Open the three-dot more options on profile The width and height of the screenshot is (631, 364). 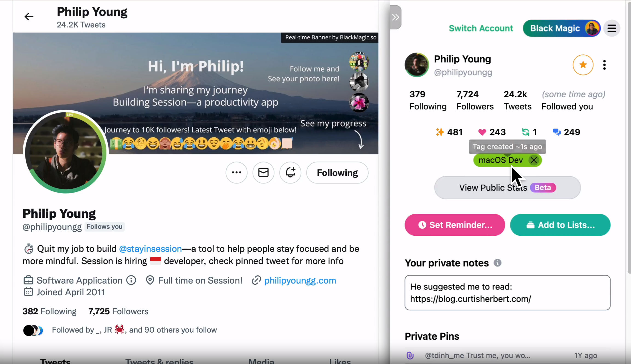point(236,173)
